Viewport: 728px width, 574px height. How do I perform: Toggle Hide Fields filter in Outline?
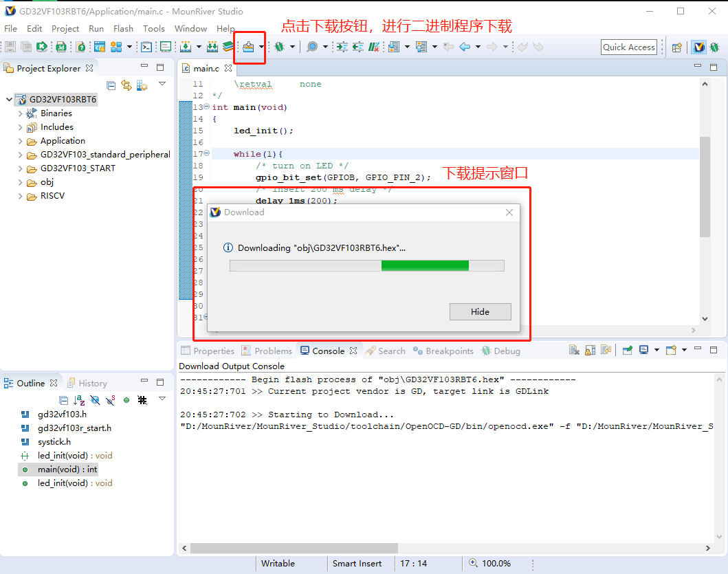click(95, 400)
